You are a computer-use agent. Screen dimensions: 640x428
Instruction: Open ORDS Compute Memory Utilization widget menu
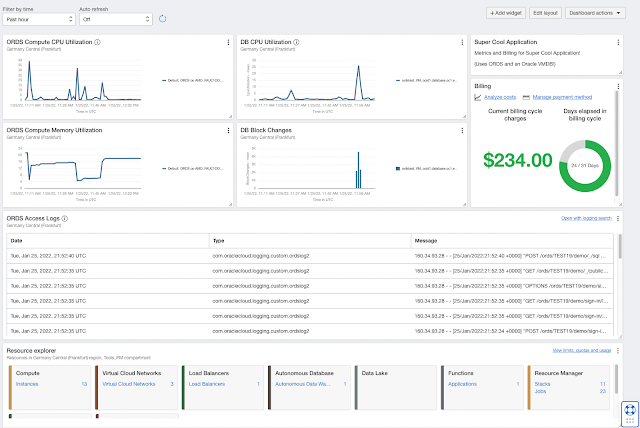coord(228,131)
